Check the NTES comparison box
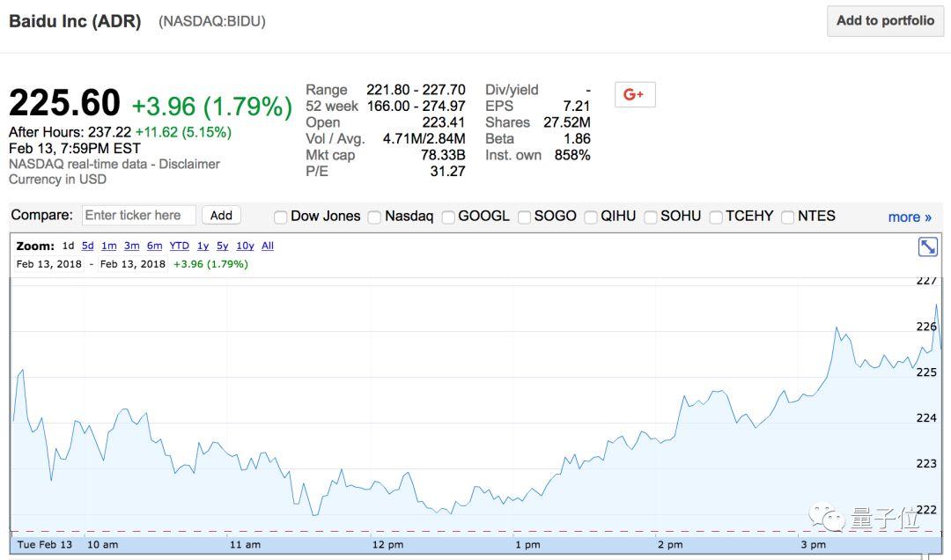951x560 pixels. (x=788, y=217)
